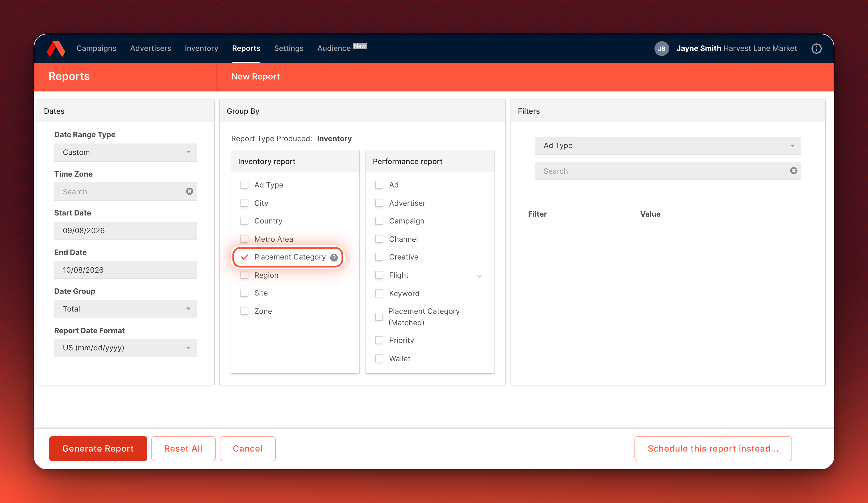The width and height of the screenshot is (868, 503).
Task: Focus the Time Zone search field
Action: [x=125, y=191]
